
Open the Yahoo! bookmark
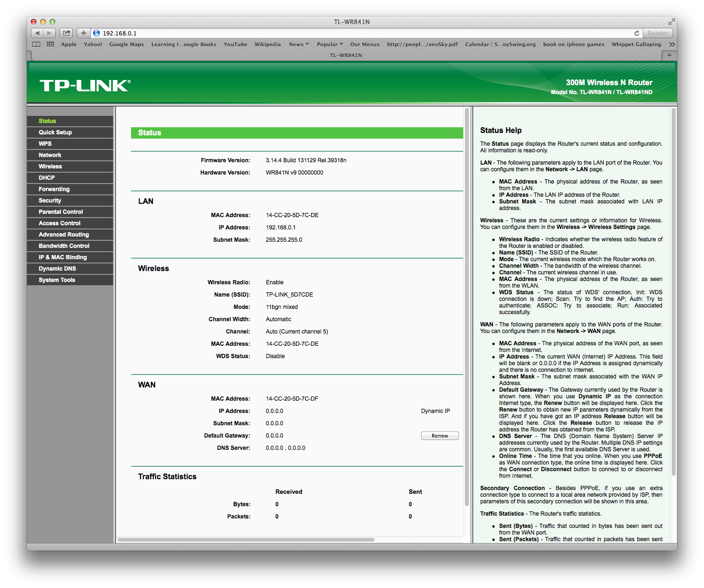(93, 44)
